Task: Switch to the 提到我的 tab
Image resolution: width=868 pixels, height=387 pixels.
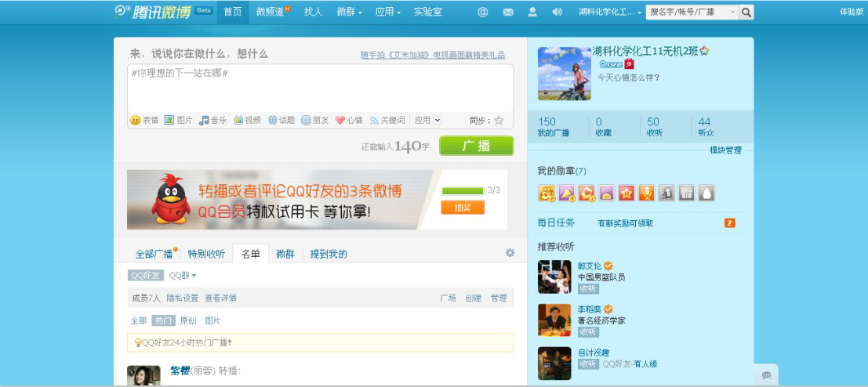Action: [329, 255]
